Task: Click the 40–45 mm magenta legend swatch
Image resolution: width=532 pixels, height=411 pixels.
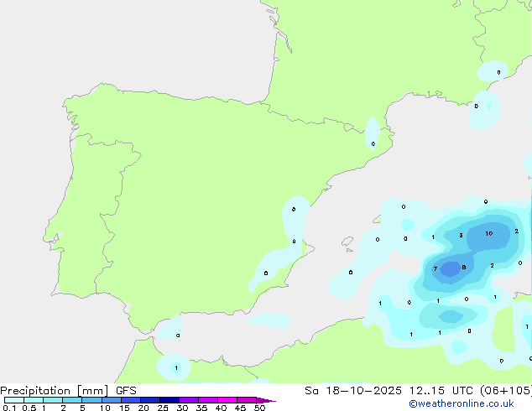Action: [227, 400]
